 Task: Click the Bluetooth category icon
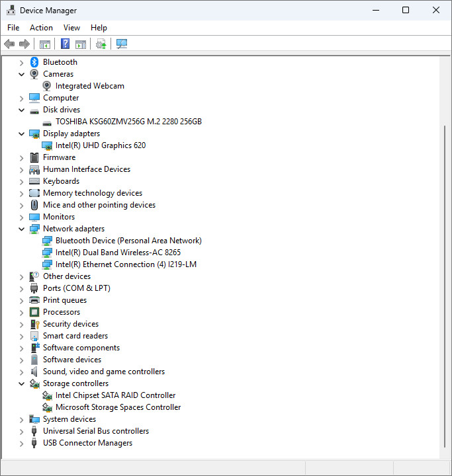pyautogui.click(x=34, y=62)
